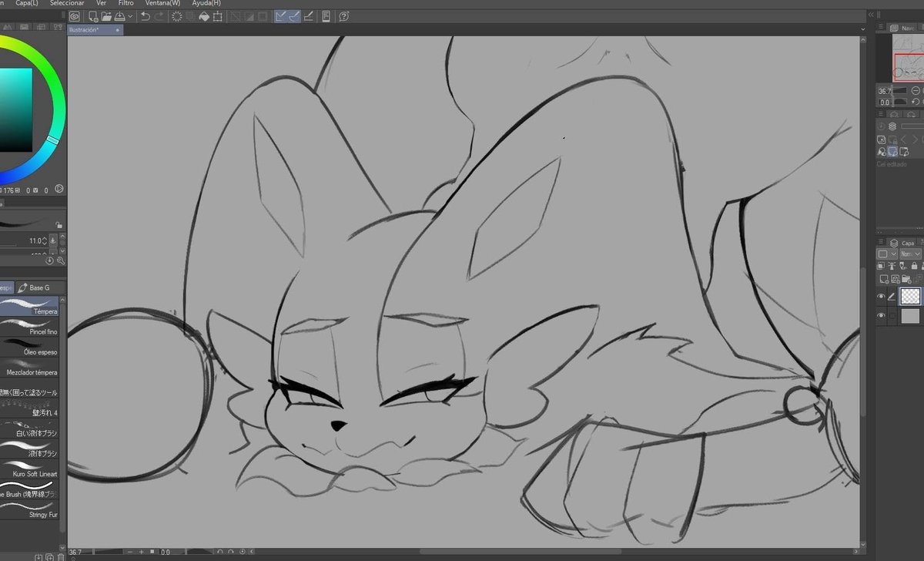Select the gray paper layer thumbnail
The height and width of the screenshot is (561, 924).
pyautogui.click(x=911, y=316)
